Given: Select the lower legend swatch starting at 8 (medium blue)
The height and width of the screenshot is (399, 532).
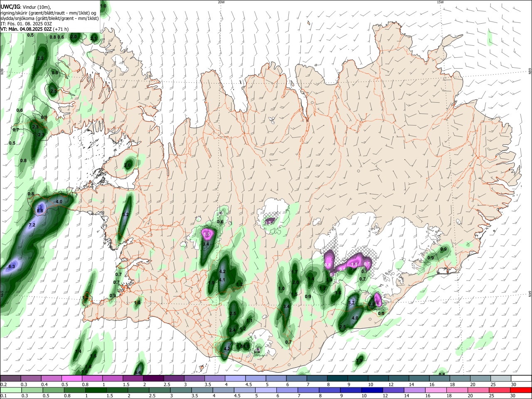Looking at the screenshot, I should tap(329, 390).
